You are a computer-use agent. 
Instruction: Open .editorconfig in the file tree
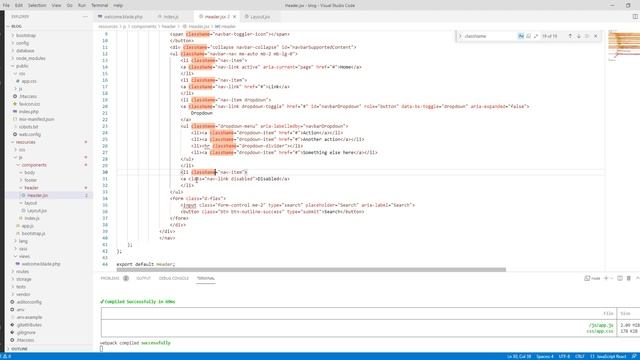tap(29, 302)
